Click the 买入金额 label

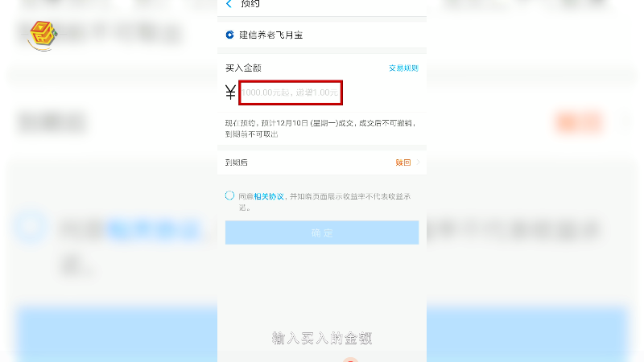coord(243,68)
